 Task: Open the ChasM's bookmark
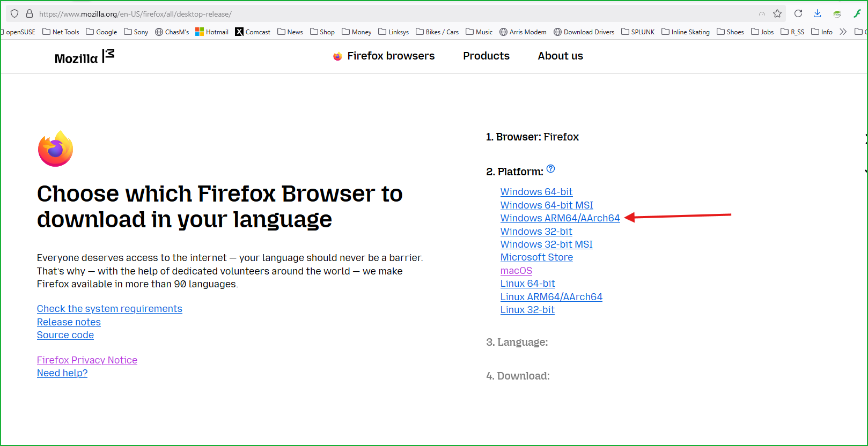(172, 32)
